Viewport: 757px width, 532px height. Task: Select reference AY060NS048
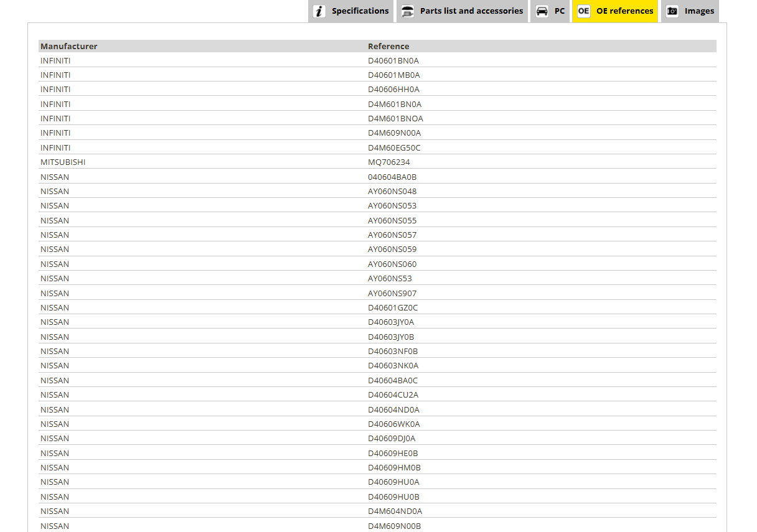click(392, 191)
